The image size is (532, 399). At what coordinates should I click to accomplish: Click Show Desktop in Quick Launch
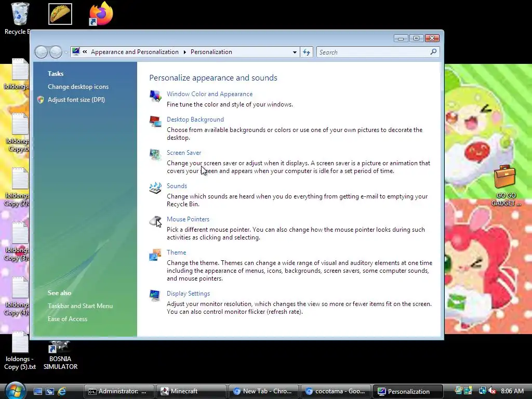37,392
